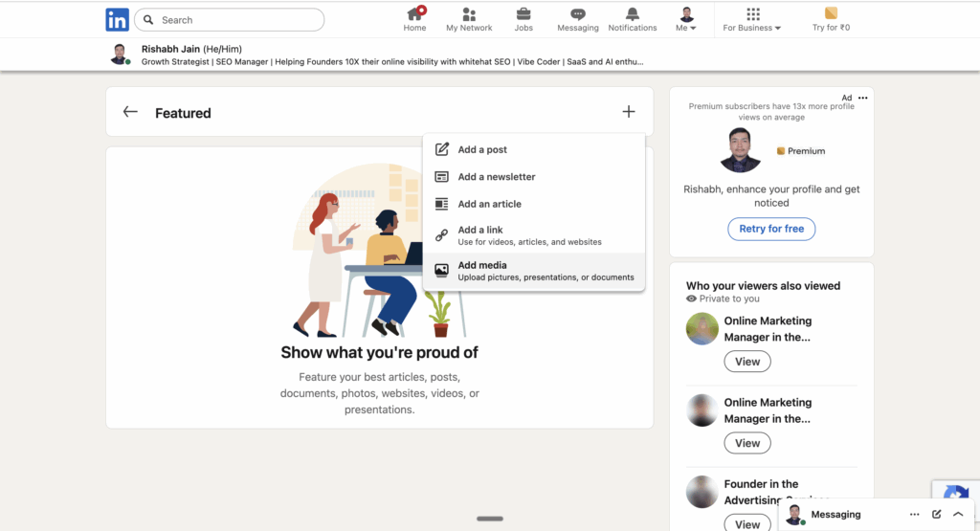View first Online Marketing Manager profile
Viewport: 980px width, 531px height.
pyautogui.click(x=747, y=362)
